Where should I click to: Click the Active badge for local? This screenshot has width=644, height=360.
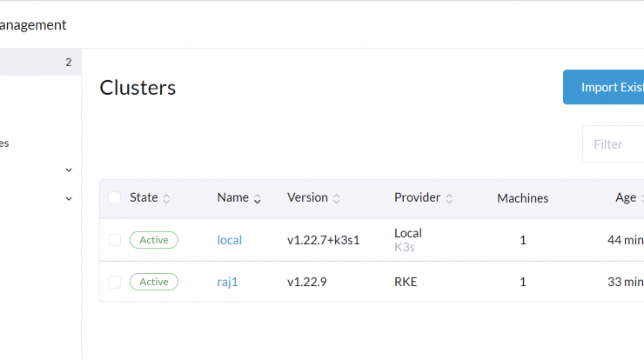[154, 240]
